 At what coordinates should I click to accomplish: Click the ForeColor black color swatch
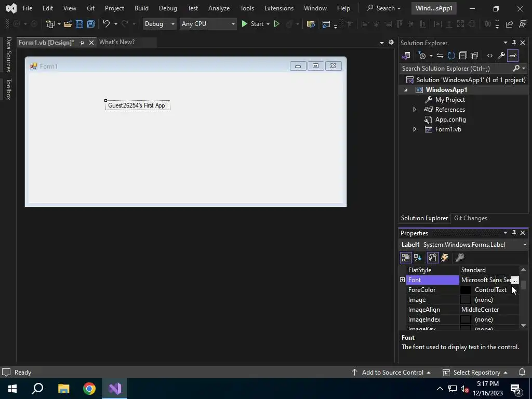[x=465, y=290]
